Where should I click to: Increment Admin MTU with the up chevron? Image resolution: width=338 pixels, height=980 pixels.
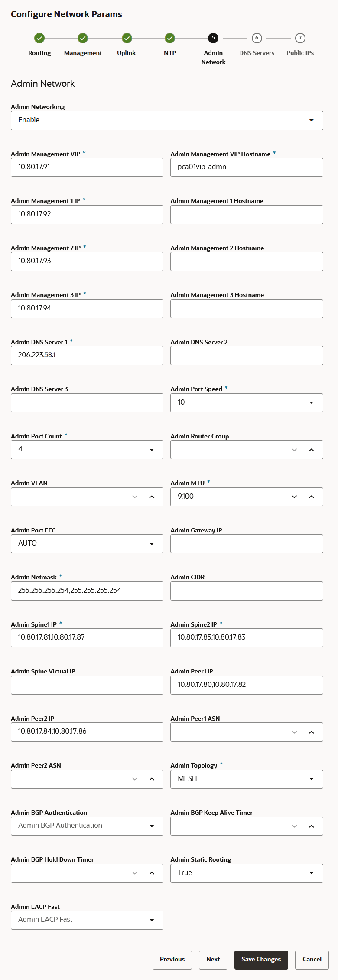pyautogui.click(x=311, y=497)
